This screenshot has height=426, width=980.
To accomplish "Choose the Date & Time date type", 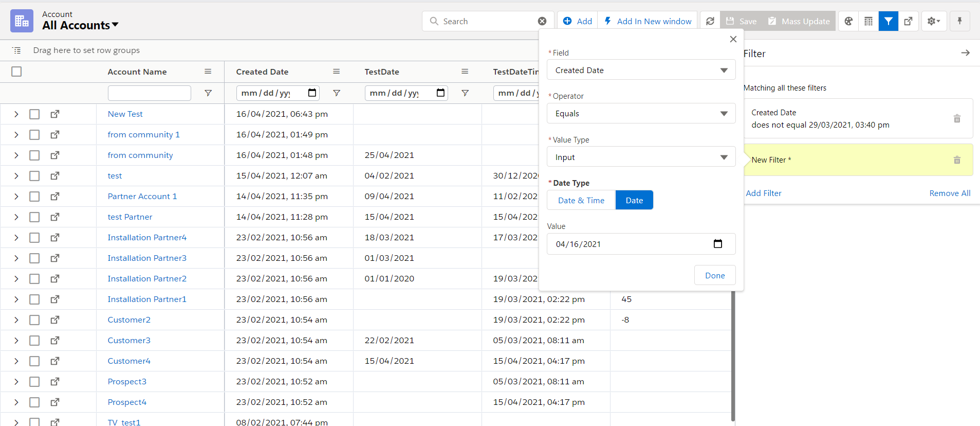I will (581, 200).
